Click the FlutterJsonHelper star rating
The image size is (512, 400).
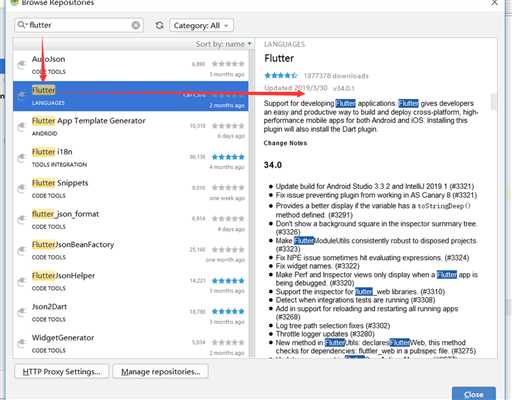pyautogui.click(x=228, y=281)
